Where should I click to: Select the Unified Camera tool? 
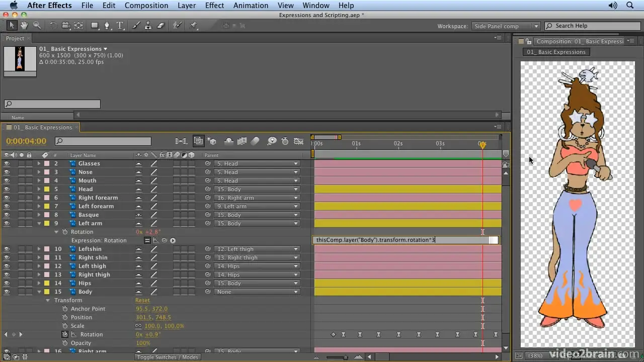[x=66, y=26]
